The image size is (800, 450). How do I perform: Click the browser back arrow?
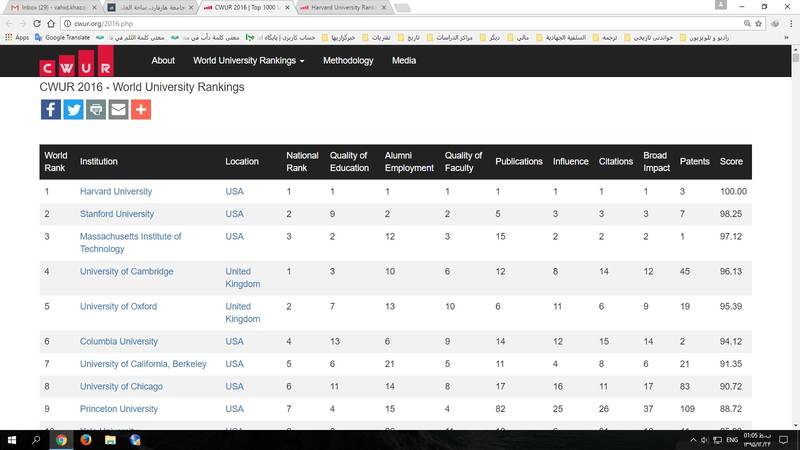pos(9,23)
